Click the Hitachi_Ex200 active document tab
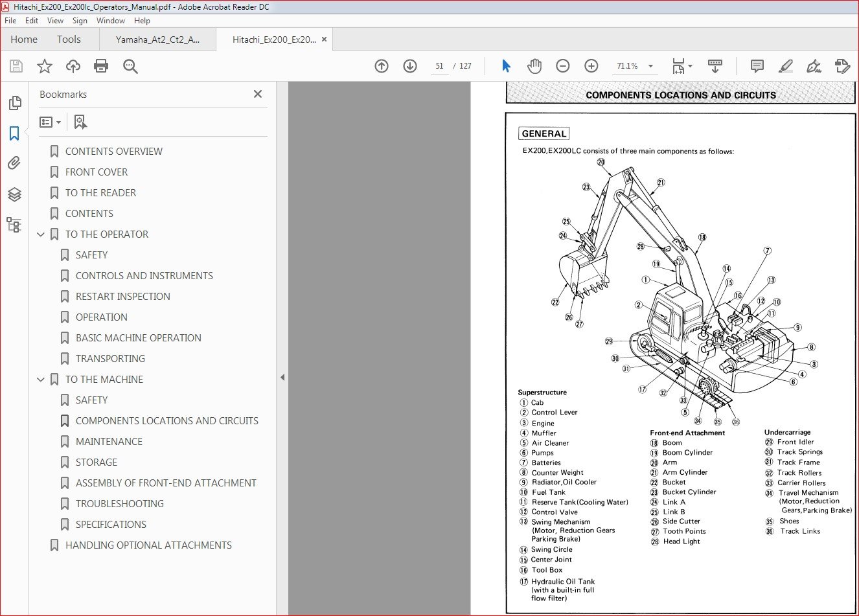Image resolution: width=859 pixels, height=616 pixels. (274, 40)
